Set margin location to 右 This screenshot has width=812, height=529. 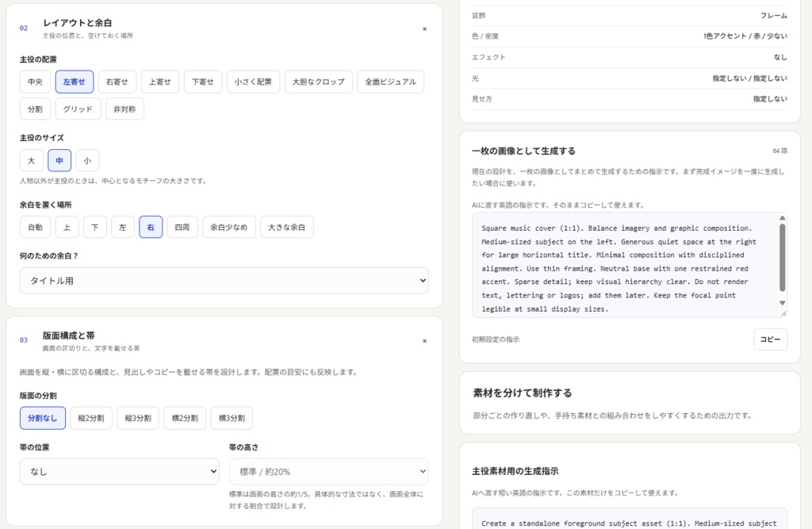(151, 228)
